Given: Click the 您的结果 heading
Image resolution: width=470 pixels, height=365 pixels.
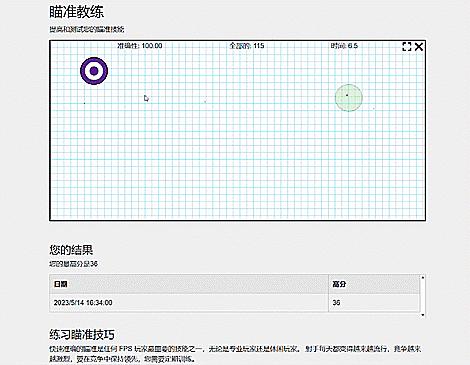Looking at the screenshot, I should 71,250.
